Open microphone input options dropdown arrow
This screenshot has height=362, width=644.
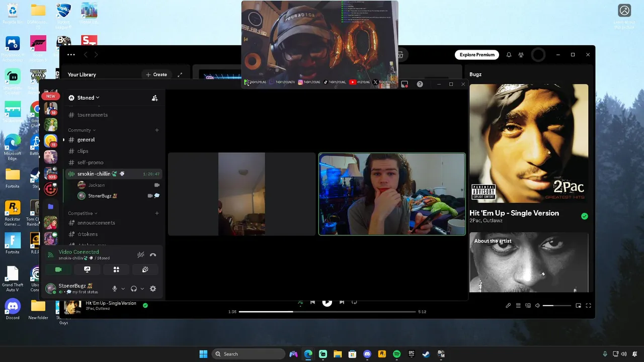coord(123,289)
